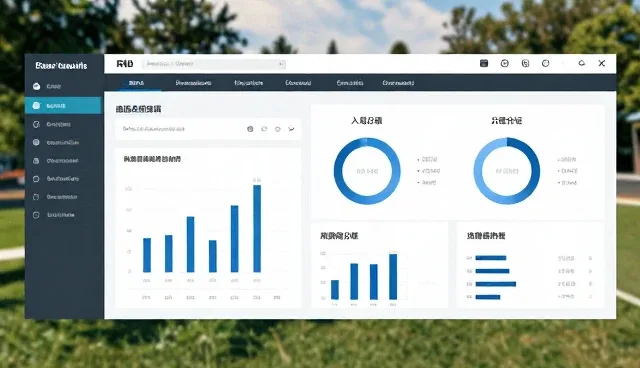Click the plain circle icon beside the bell

[x=545, y=63]
